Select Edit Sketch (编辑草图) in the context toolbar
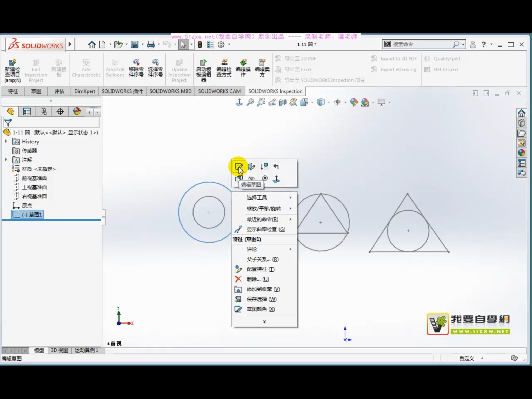Screen dimensions: 532x399 (x=239, y=167)
